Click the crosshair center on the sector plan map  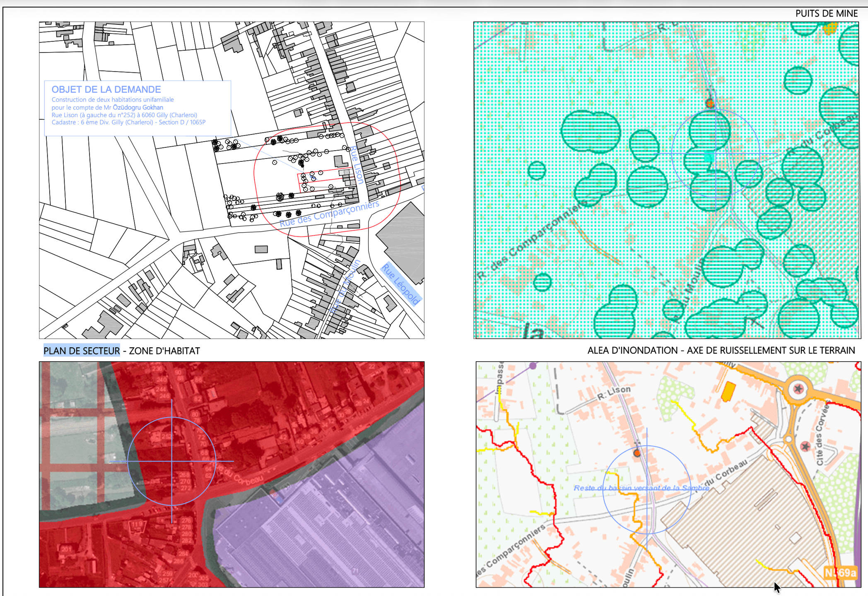point(172,461)
